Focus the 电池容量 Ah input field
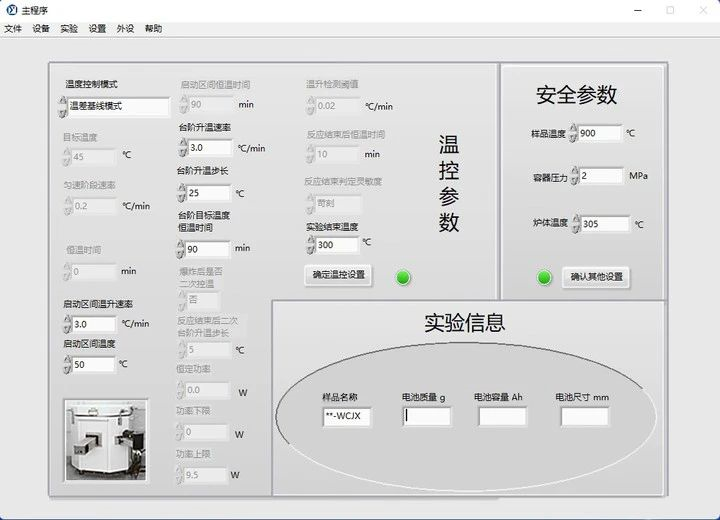The height and width of the screenshot is (520, 720). click(502, 417)
